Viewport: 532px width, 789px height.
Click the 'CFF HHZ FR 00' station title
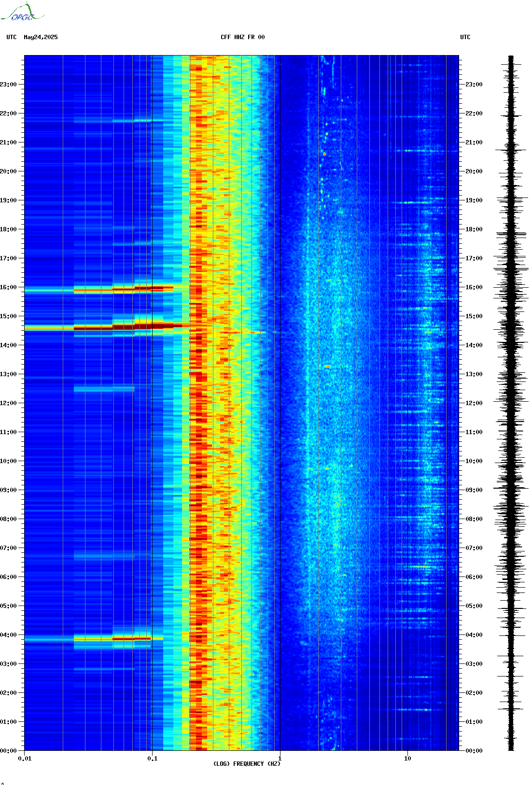coord(243,37)
